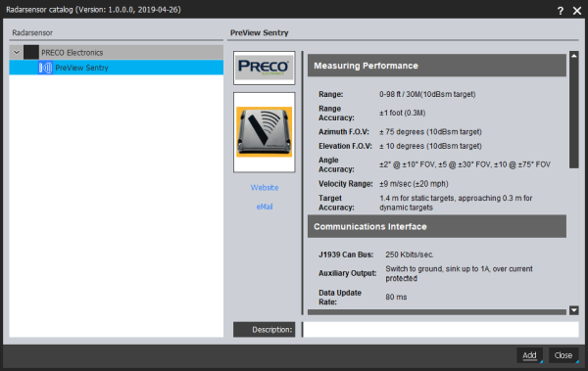Click the radar sensor icon beside PreView Sentry
The height and width of the screenshot is (371, 588).
pos(45,68)
